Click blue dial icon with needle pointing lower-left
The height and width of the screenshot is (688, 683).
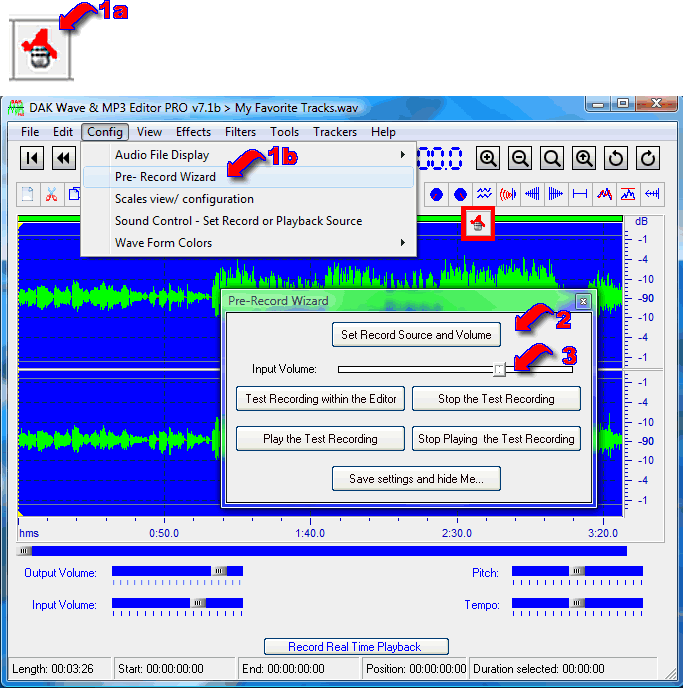tap(436, 194)
